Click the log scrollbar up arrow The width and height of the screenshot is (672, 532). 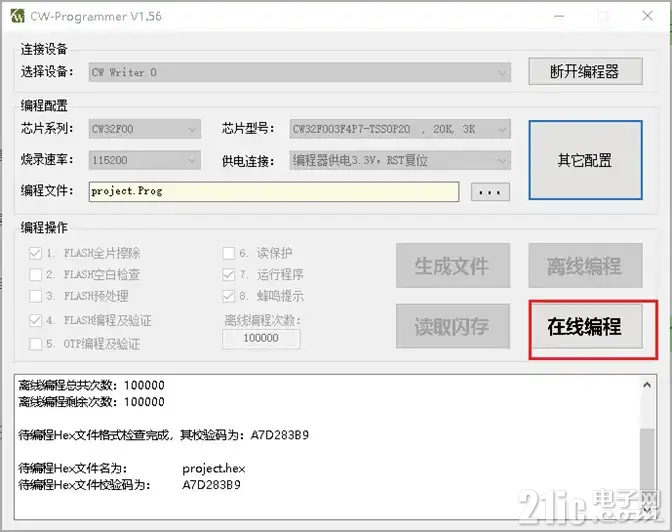[x=647, y=385]
